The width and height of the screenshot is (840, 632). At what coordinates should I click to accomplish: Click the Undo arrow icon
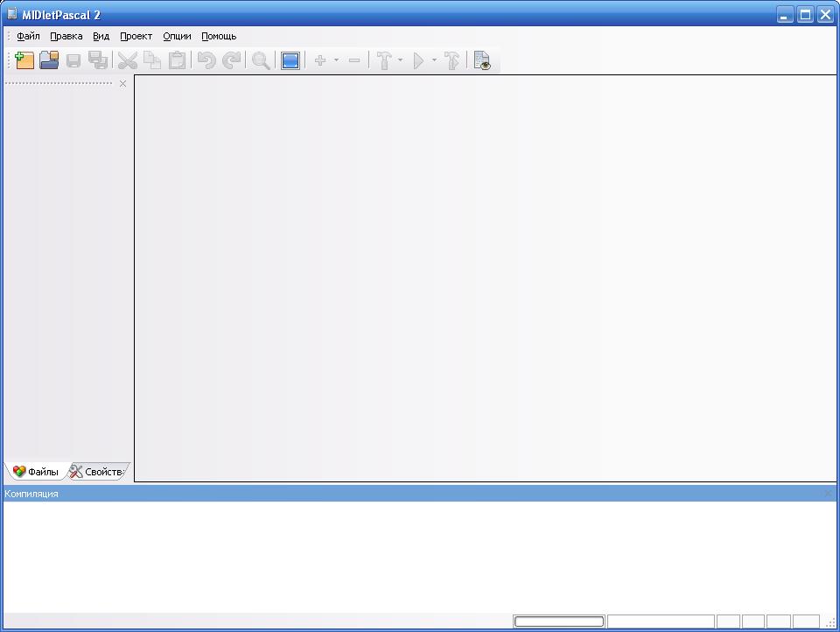[206, 60]
